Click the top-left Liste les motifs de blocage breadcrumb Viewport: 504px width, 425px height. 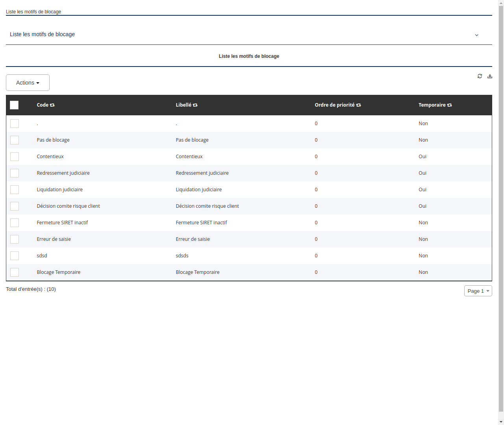(x=33, y=12)
